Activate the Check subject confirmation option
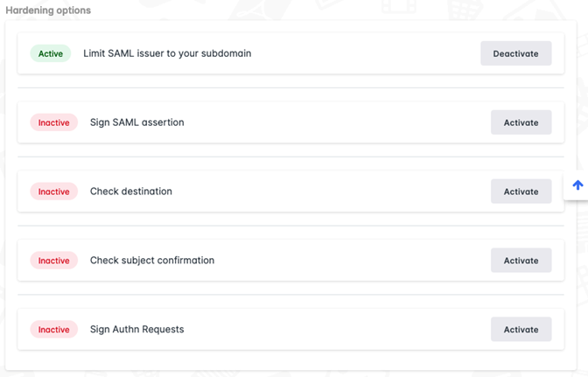 [x=521, y=261]
